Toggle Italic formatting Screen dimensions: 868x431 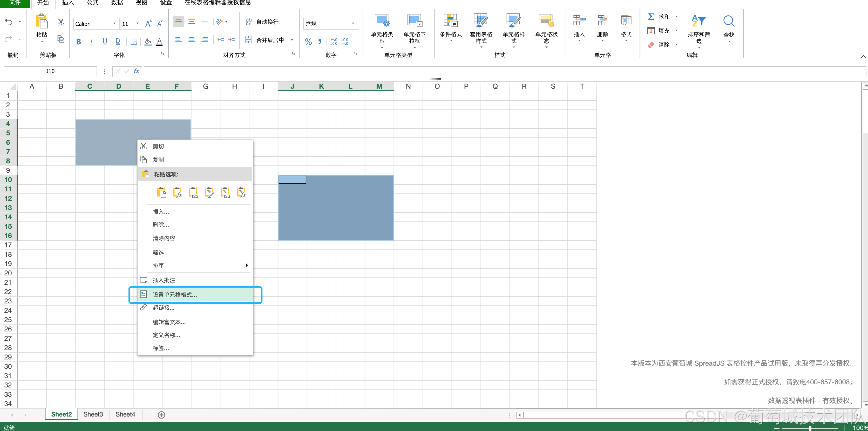[x=91, y=42]
